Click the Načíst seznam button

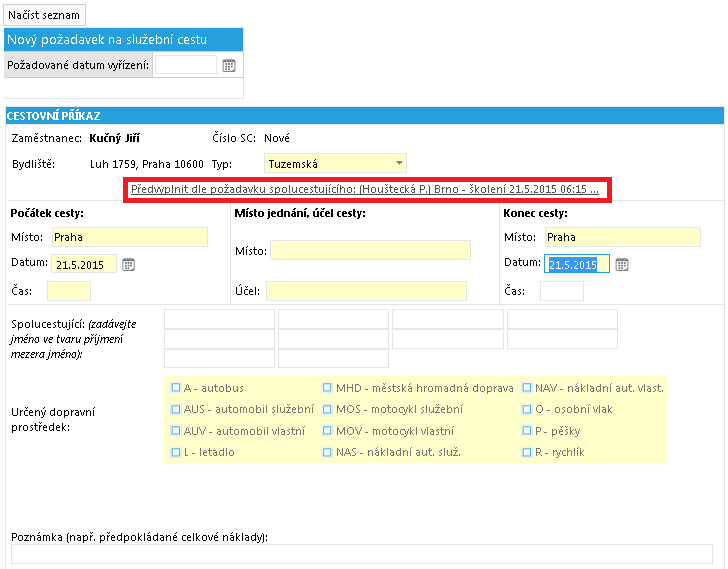(45, 15)
